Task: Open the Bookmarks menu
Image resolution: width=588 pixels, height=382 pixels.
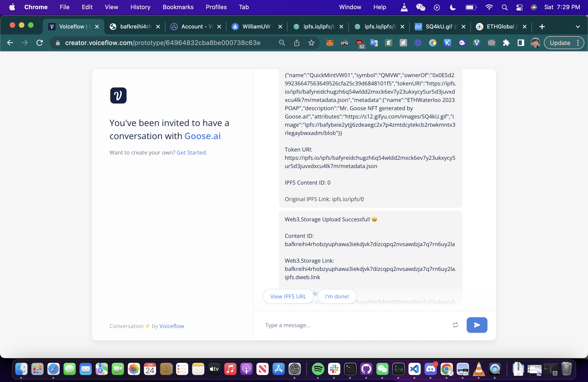Action: click(178, 7)
